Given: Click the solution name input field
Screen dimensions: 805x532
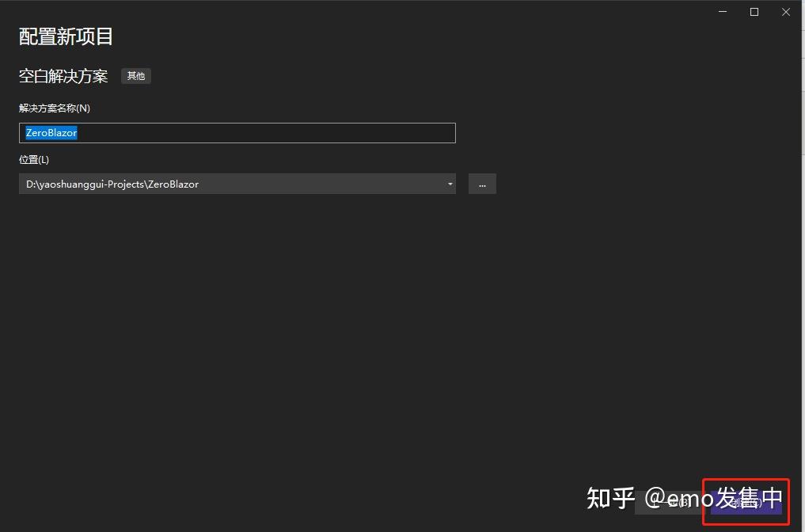Looking at the screenshot, I should pyautogui.click(x=237, y=133).
